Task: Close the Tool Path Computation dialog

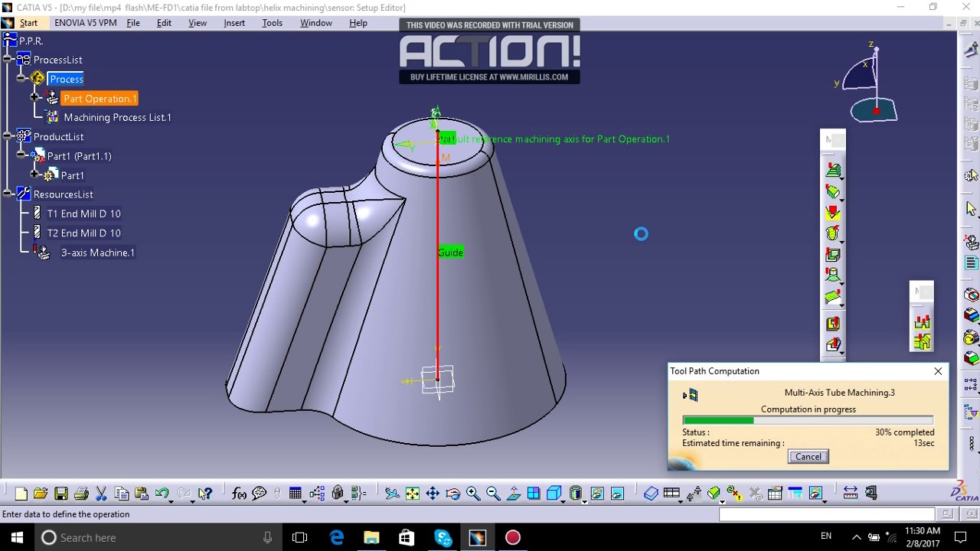Action: coord(938,371)
